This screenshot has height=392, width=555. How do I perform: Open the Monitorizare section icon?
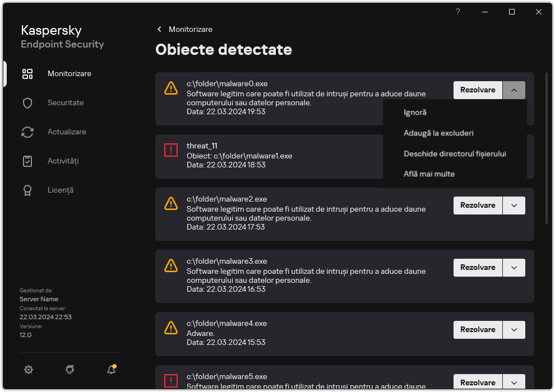coord(27,73)
